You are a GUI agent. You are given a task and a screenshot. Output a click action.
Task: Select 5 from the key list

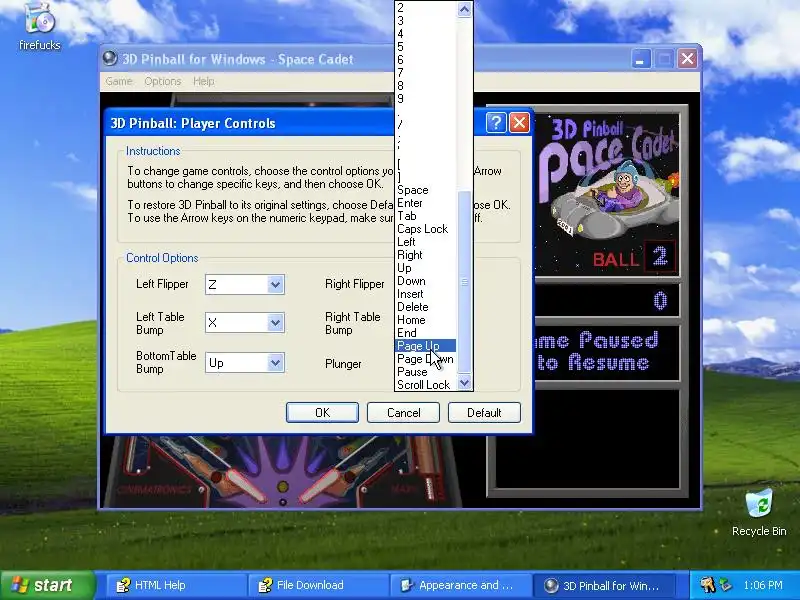426,47
